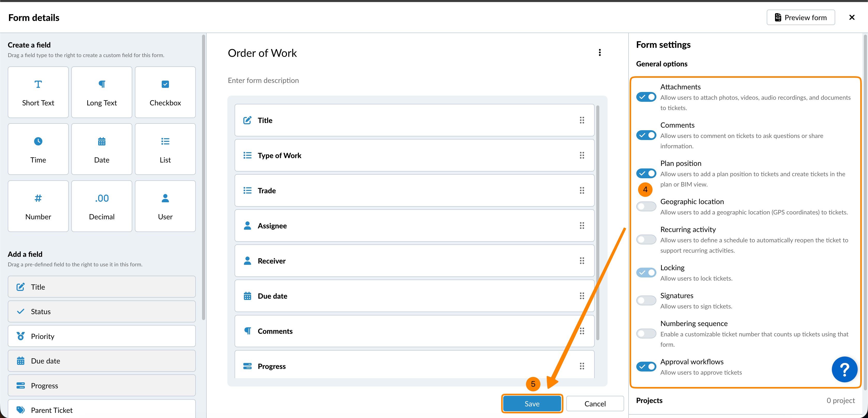Image resolution: width=868 pixels, height=418 pixels.
Task: Click the Short Text field type icon
Action: pos(38,84)
